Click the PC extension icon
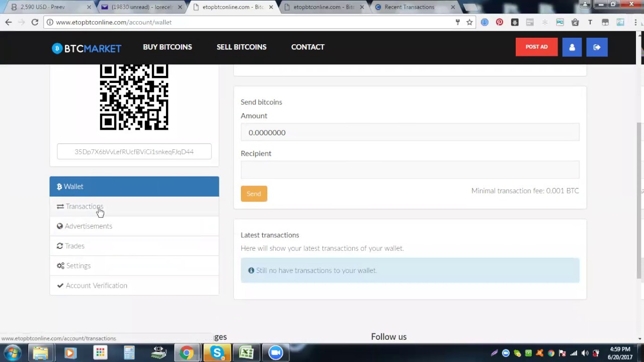This screenshot has width=644, height=362. [x=560, y=22]
